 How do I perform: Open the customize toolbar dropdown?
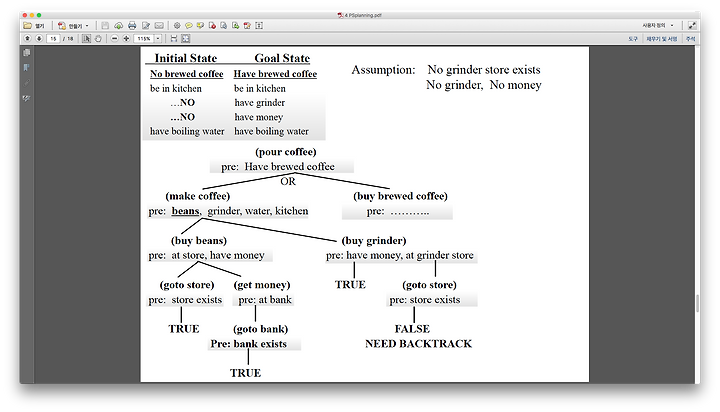(658, 25)
